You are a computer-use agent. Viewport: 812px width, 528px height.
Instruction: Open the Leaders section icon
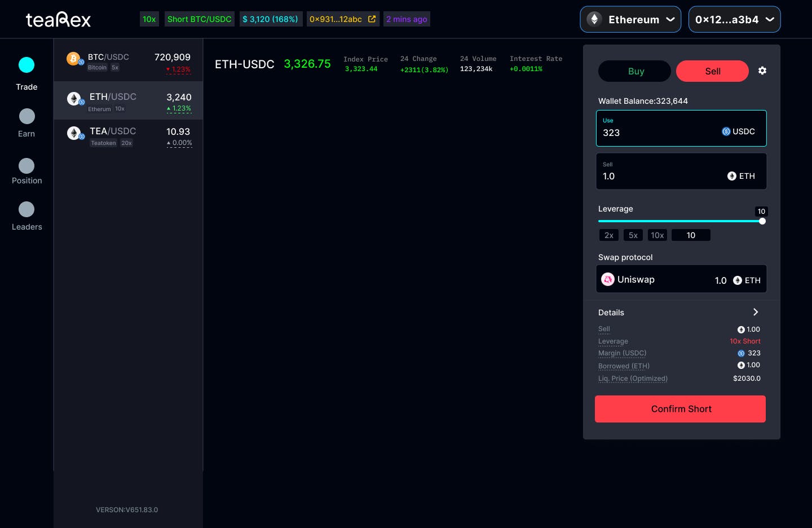27,209
